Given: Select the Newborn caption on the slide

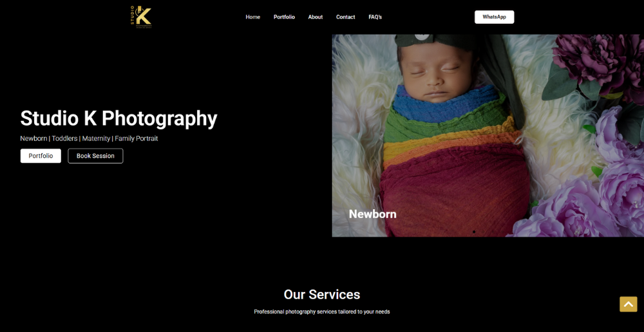Looking at the screenshot, I should point(372,214).
